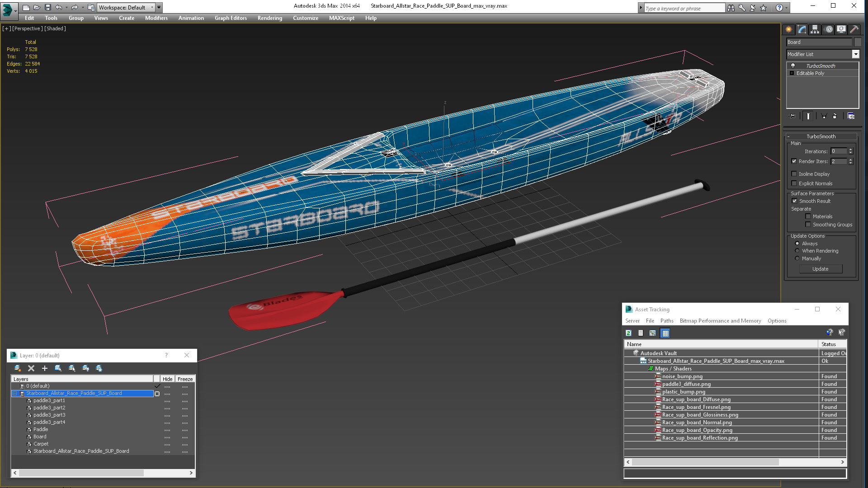868x488 pixels.
Task: Click the New Scene icon in quick access toolbar
Action: [x=26, y=7]
